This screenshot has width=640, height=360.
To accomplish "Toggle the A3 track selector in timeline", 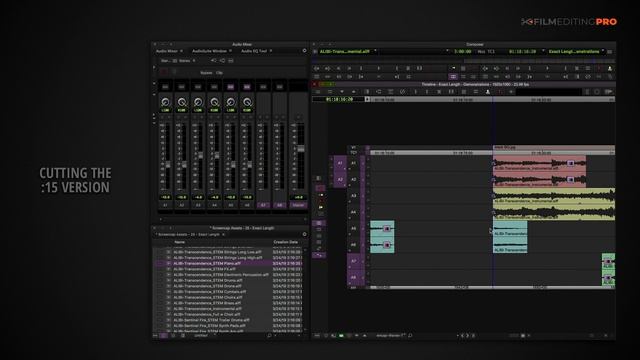I will point(354,196).
